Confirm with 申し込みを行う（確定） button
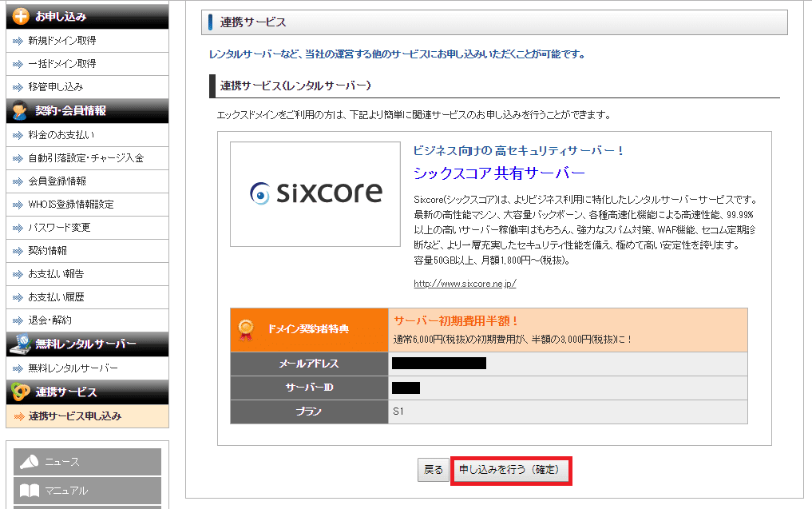 click(x=511, y=470)
